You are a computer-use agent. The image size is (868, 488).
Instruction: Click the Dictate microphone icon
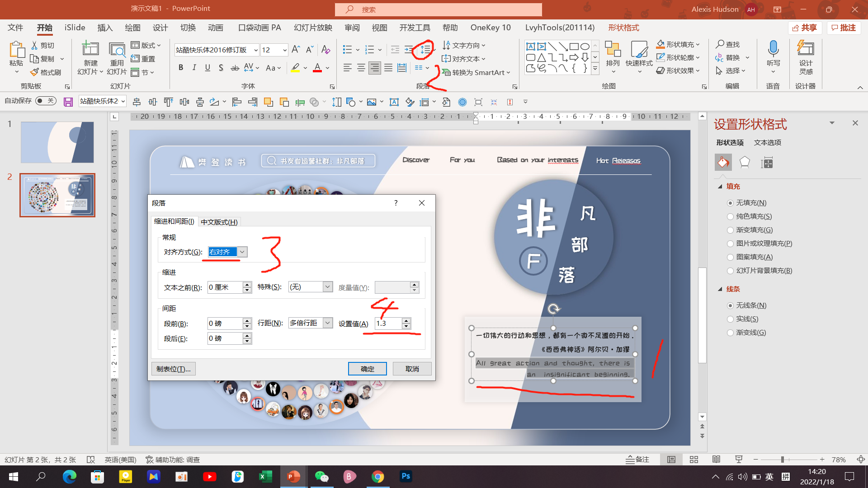tap(773, 49)
